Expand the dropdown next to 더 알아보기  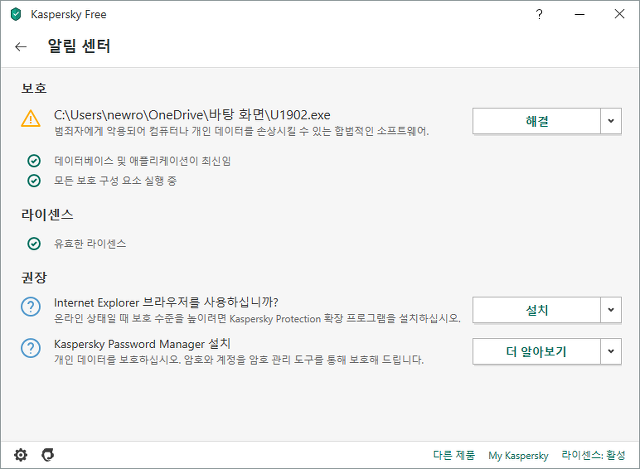tap(611, 351)
